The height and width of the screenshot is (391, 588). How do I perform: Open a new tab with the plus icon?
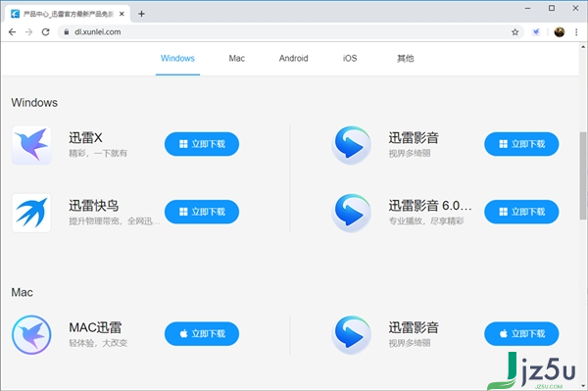141,14
